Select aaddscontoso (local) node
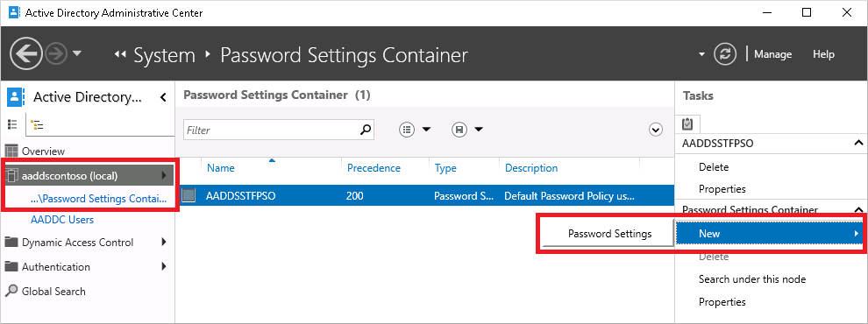 pyautogui.click(x=69, y=176)
